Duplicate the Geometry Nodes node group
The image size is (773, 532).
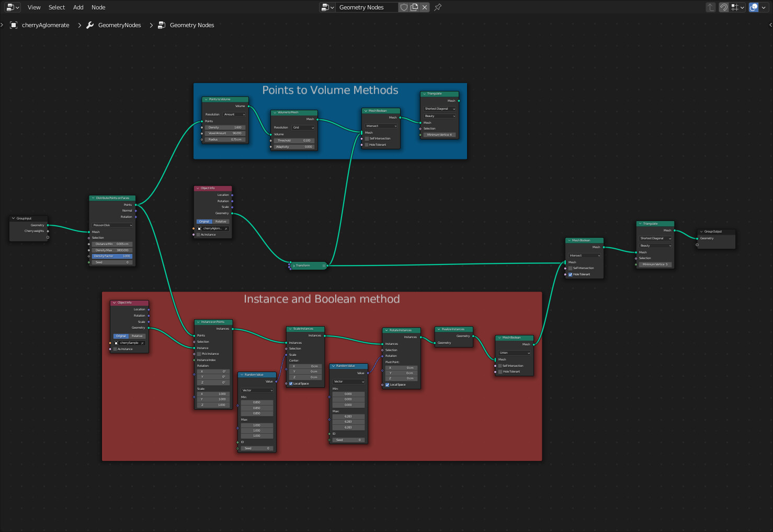pos(414,7)
